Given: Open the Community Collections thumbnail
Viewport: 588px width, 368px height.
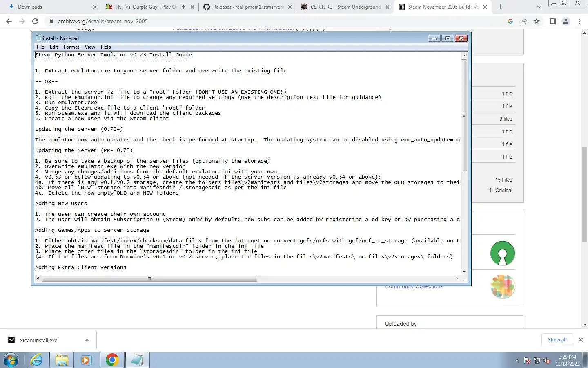Looking at the screenshot, I should point(503,286).
